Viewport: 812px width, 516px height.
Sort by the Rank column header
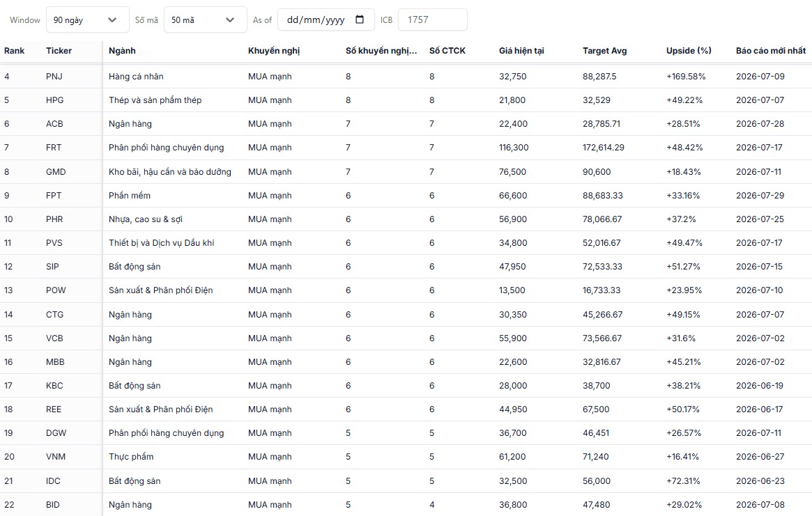tap(15, 51)
